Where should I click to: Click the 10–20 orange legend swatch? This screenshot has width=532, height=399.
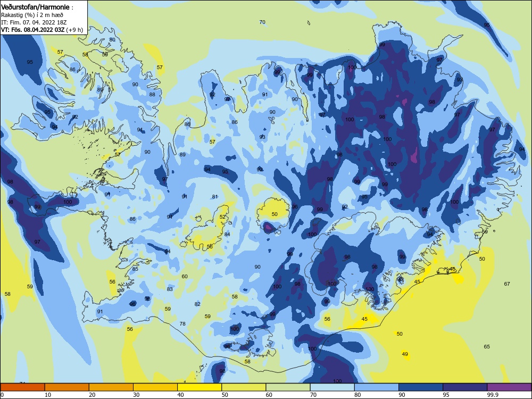pyautogui.click(x=67, y=387)
